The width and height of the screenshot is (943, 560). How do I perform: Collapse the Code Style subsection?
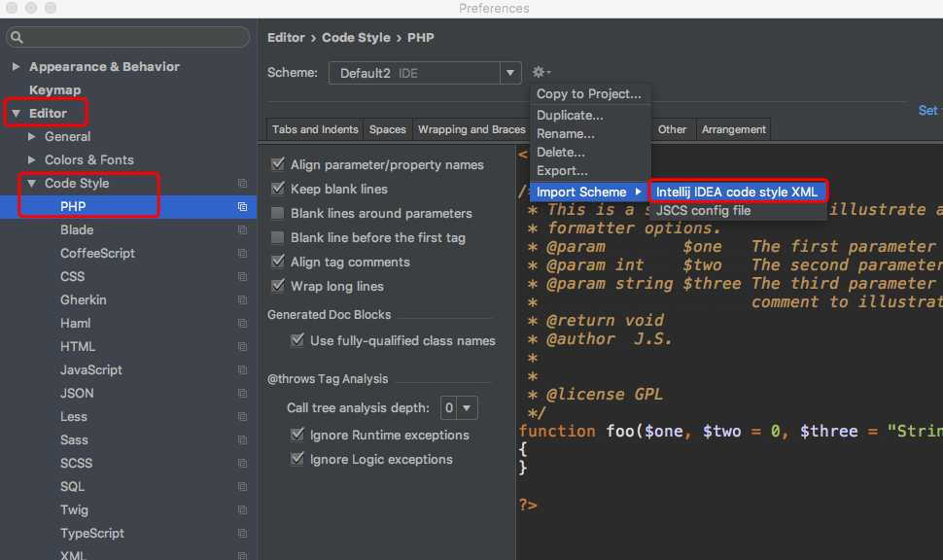click(32, 183)
